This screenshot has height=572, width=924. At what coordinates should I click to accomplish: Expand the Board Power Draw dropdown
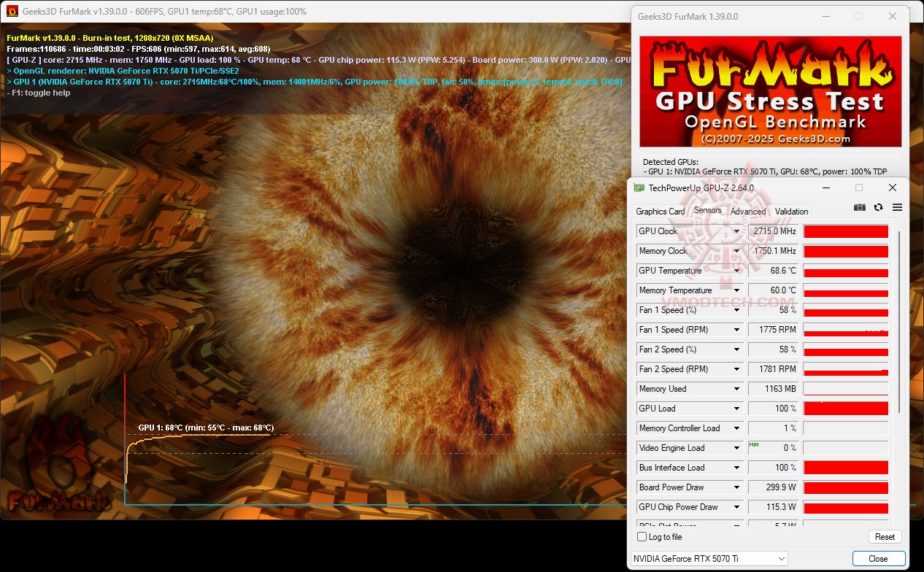[x=737, y=487]
